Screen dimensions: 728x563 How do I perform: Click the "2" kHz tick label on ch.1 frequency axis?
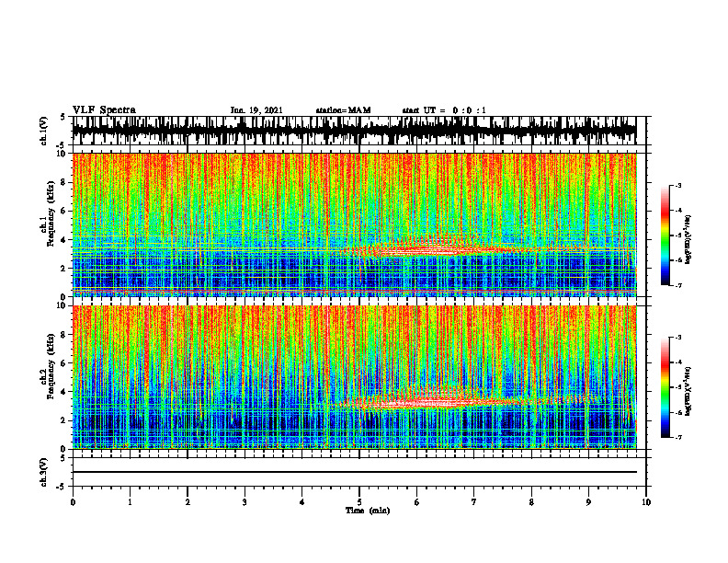[x=65, y=269]
